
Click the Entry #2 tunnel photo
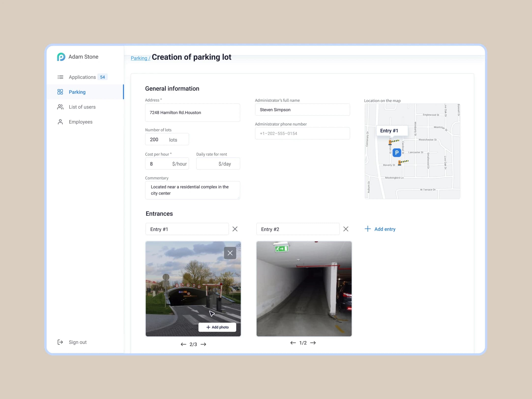304,289
